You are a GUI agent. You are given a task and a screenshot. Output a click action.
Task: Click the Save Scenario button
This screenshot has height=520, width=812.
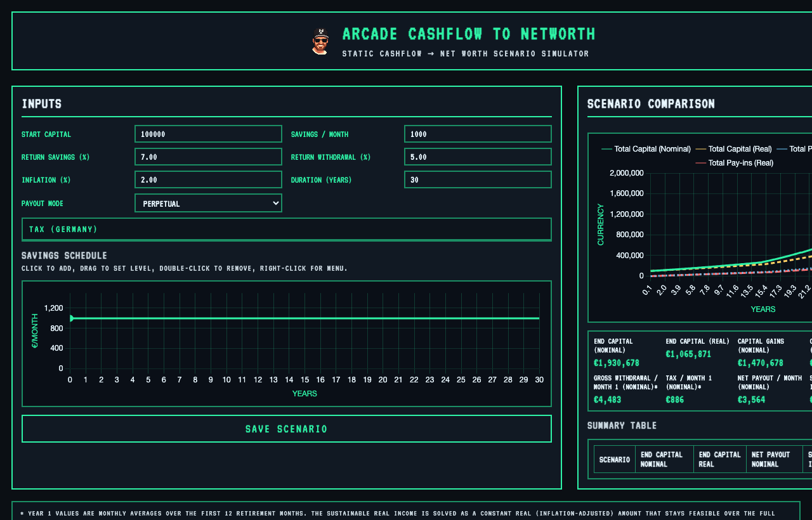287,429
